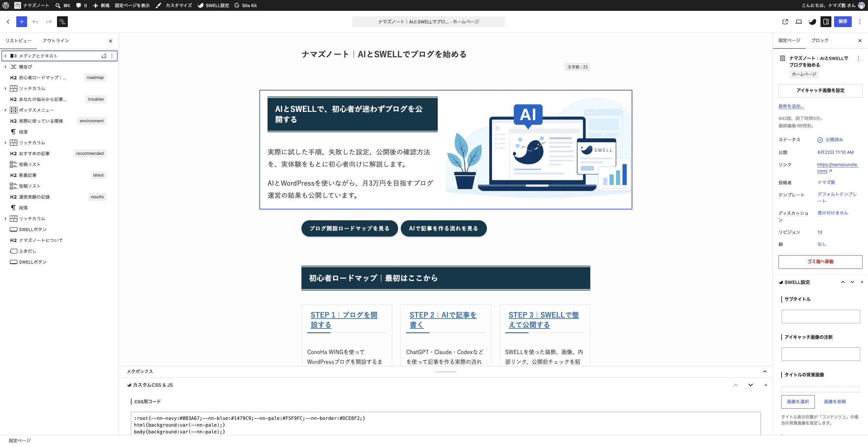Click the 画像を選択 button
Image resolution: width=868 pixels, height=446 pixels.
tap(798, 402)
